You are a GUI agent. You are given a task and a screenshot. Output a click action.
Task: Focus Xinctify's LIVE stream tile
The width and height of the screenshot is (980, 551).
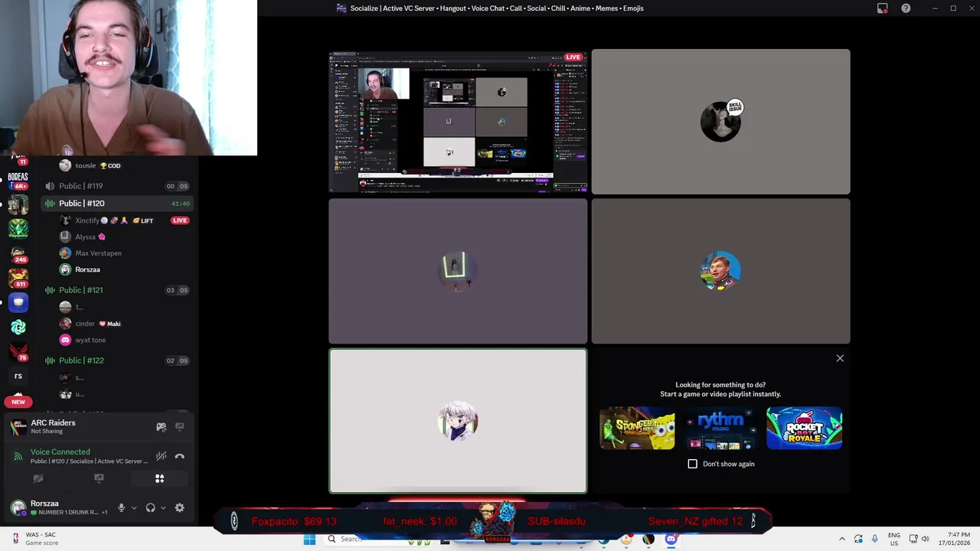click(458, 122)
